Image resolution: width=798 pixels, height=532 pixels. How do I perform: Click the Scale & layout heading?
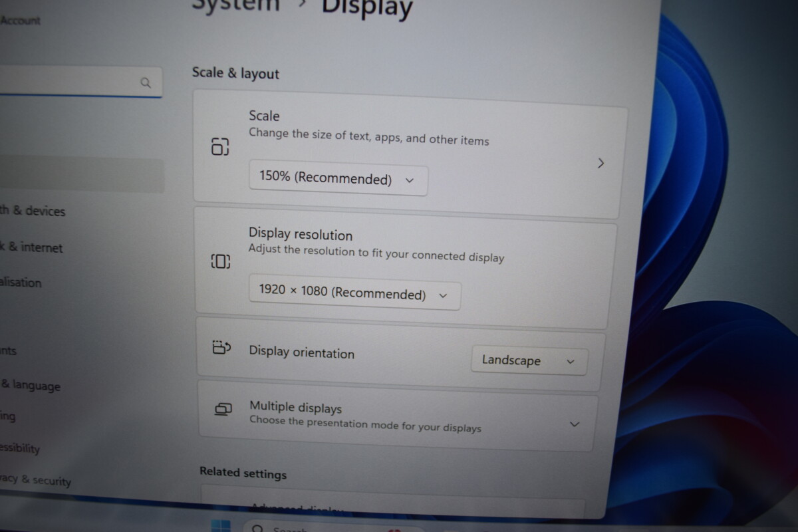[x=235, y=73]
